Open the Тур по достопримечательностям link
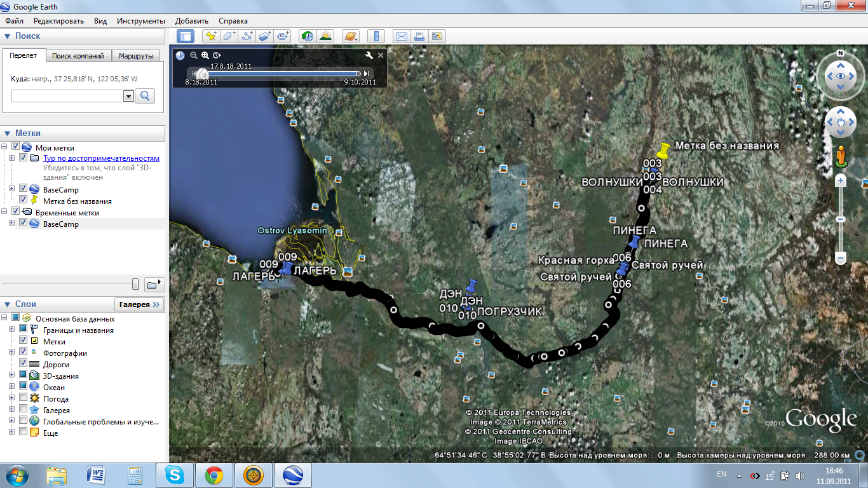 click(x=101, y=158)
